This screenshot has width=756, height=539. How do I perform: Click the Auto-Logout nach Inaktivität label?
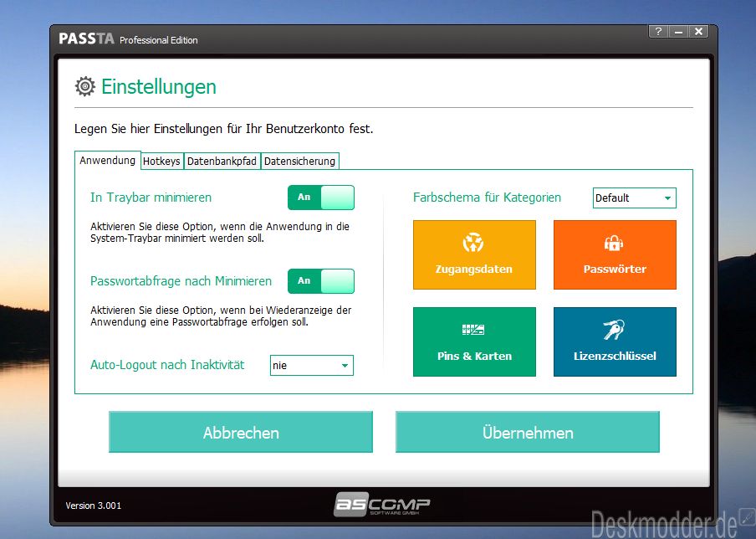click(167, 365)
